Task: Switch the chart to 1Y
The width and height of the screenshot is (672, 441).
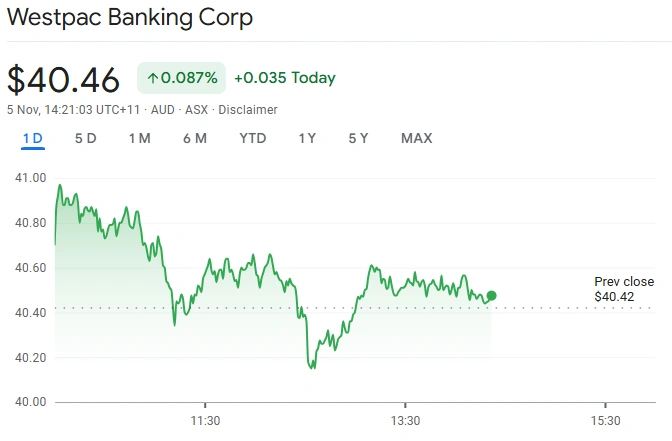Action: click(307, 138)
